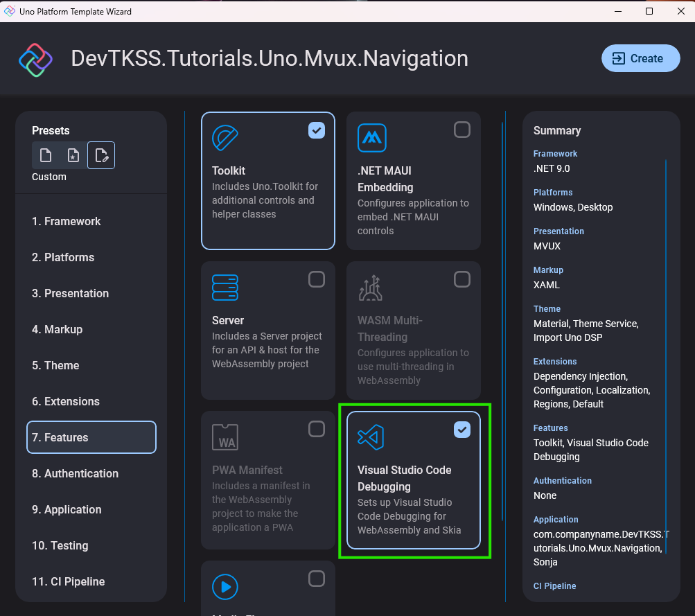Click the PWA Manifest WA icon

tap(225, 437)
